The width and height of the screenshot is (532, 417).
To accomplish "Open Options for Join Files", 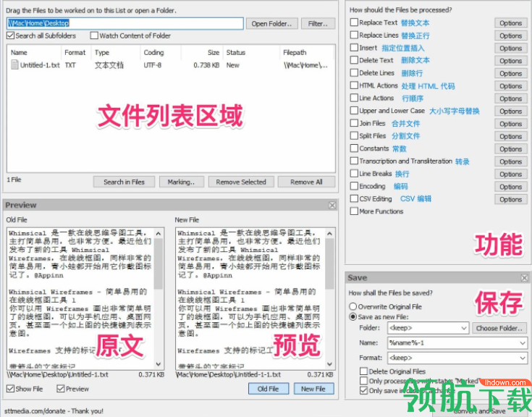I will [x=510, y=124].
